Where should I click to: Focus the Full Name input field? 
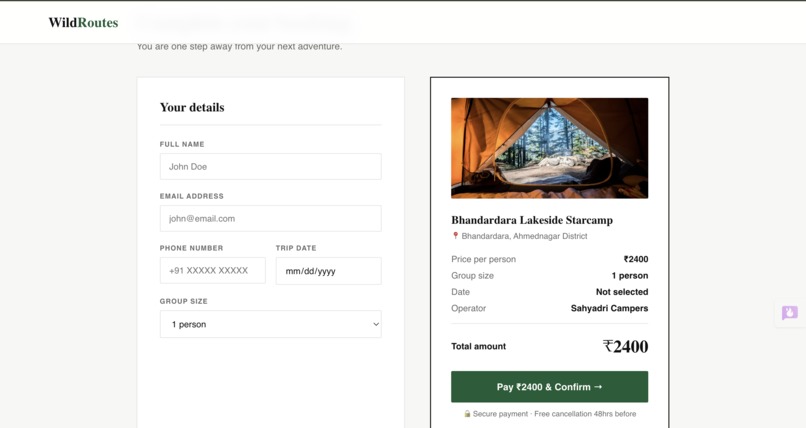coord(270,166)
